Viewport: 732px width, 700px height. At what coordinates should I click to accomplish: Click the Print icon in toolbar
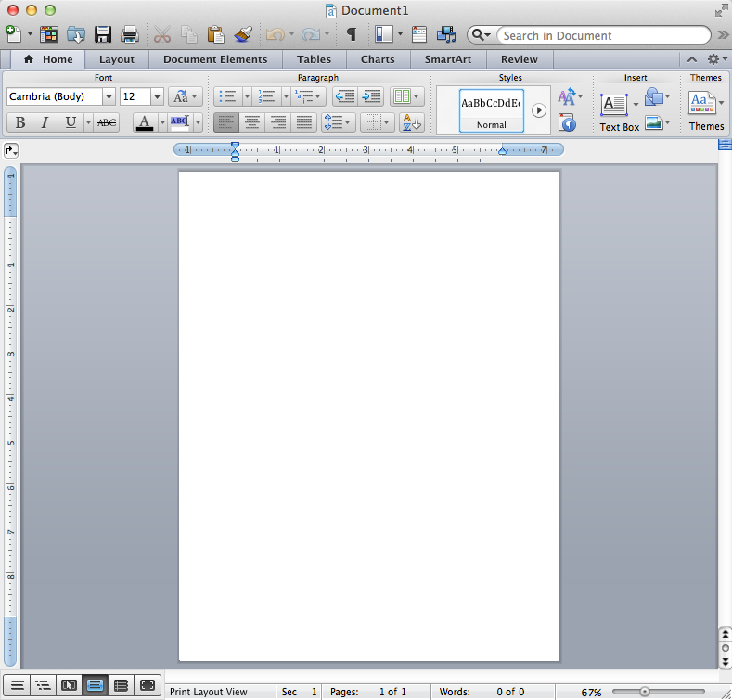coord(130,35)
